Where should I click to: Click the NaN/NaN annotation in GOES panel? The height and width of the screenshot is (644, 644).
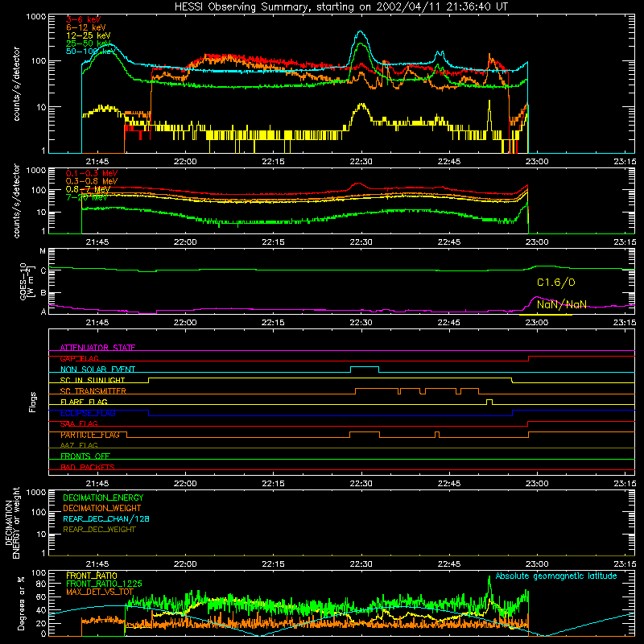pos(561,304)
